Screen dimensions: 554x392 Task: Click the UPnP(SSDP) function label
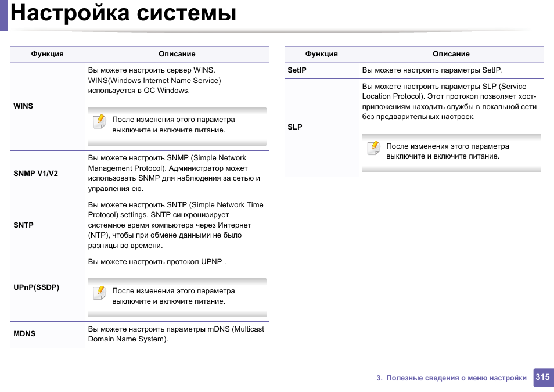[36, 287]
